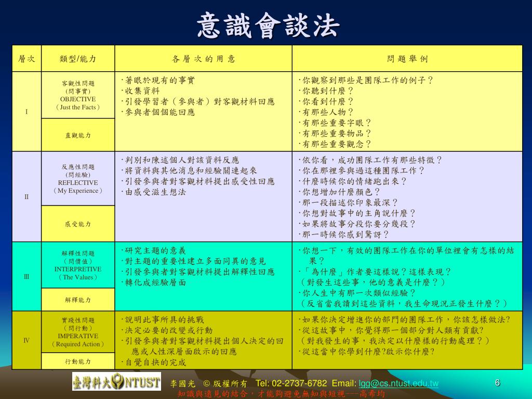532x399 pixels.
Task: Click the level IV row number cell
Action: (26, 340)
